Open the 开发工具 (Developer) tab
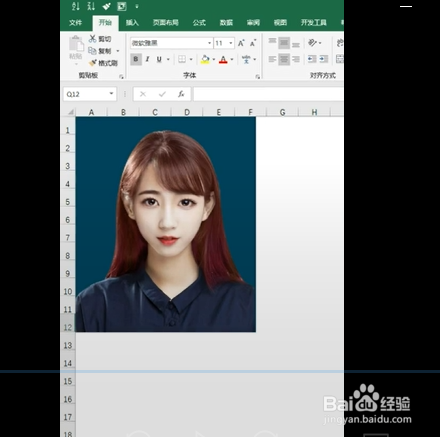Screen dimensions: 440x437 pyautogui.click(x=314, y=23)
